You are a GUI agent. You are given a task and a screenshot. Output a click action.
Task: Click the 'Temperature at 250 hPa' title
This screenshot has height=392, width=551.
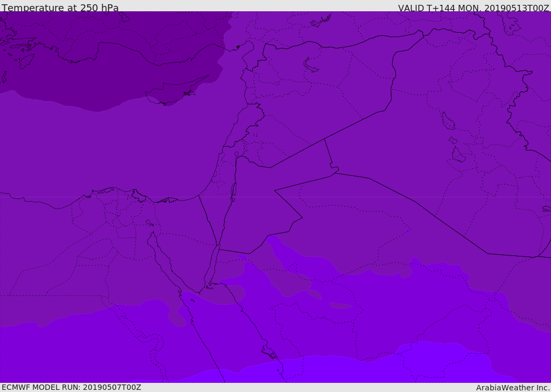pyautogui.click(x=60, y=8)
